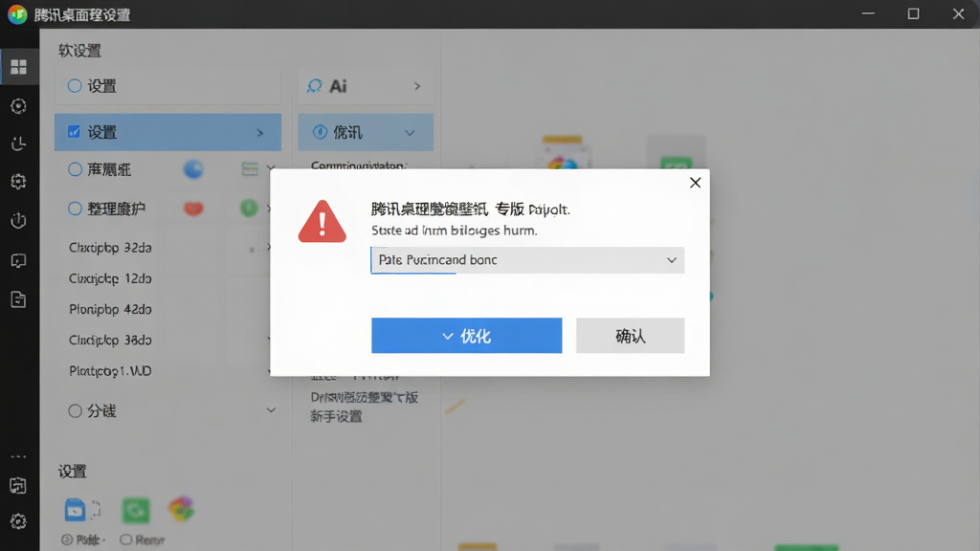Viewport: 980px width, 551px height.
Task: Open the Pate Pucincand bonc combo box
Action: (x=527, y=260)
